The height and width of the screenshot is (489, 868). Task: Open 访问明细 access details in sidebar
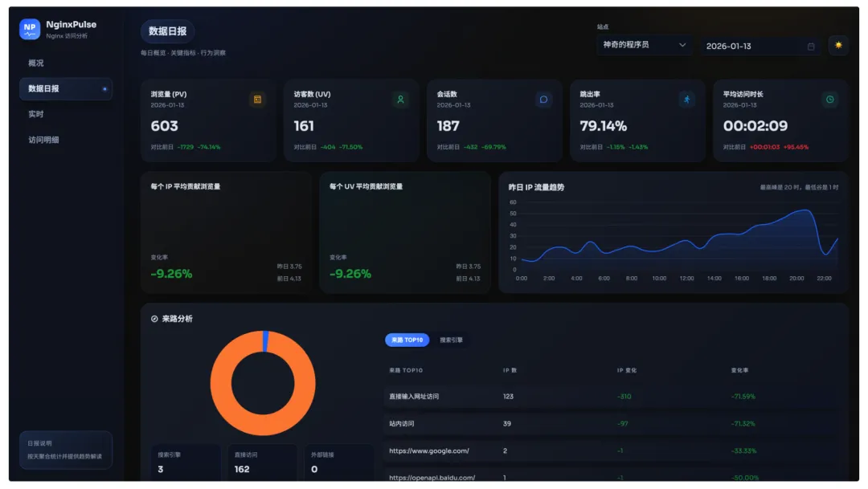tap(43, 140)
